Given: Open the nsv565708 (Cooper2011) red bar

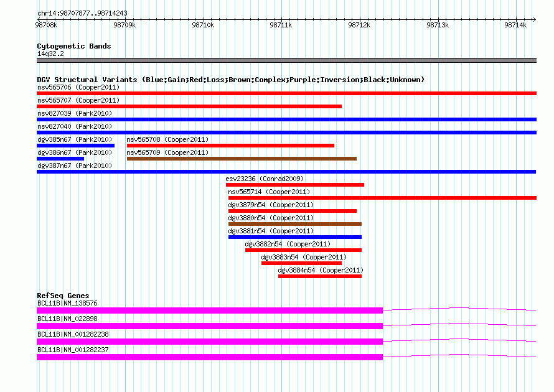Looking at the screenshot, I should pos(230,146).
